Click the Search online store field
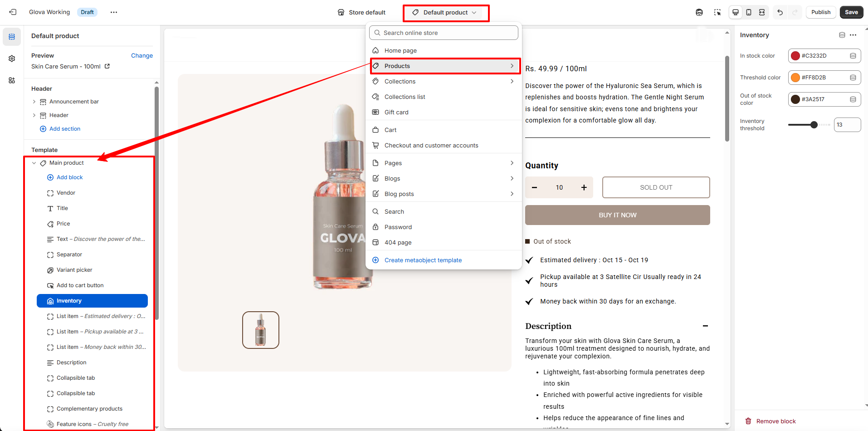868x431 pixels. click(x=444, y=33)
